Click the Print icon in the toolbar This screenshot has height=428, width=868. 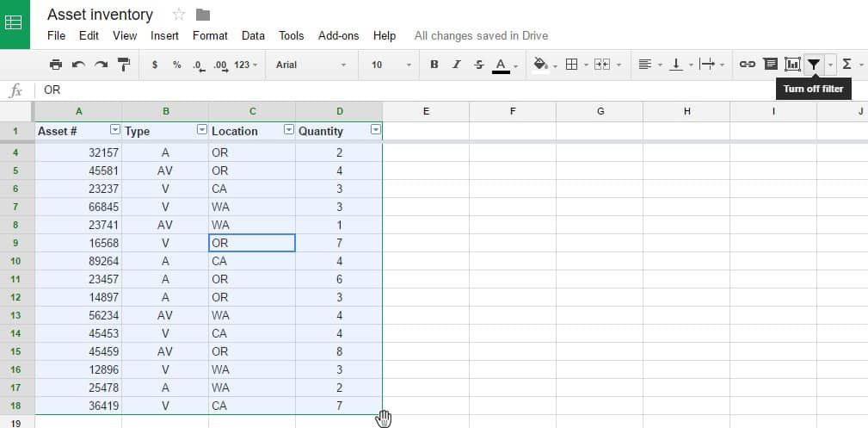[56, 65]
